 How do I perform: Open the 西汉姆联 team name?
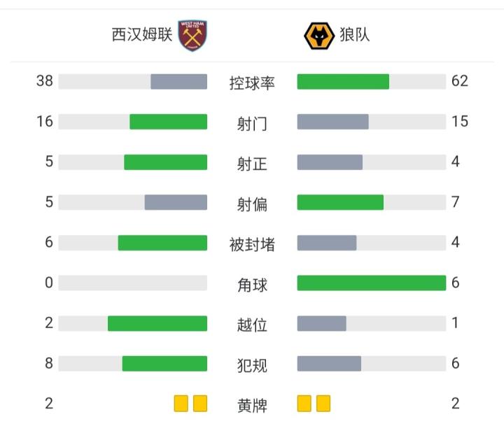[x=141, y=35]
